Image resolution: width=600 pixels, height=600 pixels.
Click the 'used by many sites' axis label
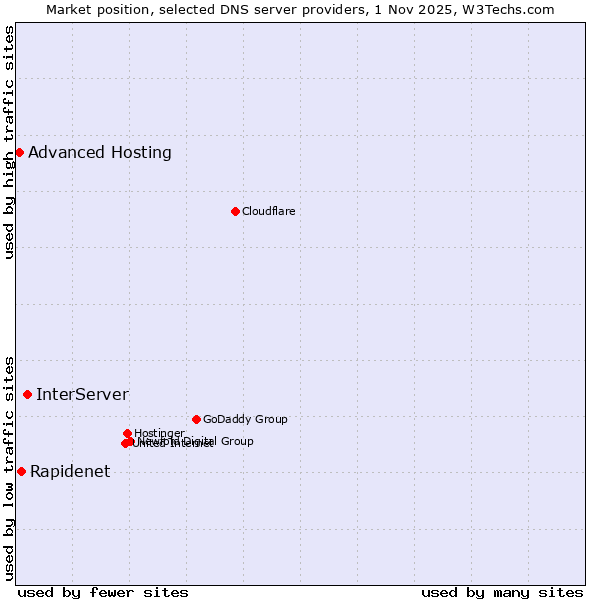(x=502, y=592)
